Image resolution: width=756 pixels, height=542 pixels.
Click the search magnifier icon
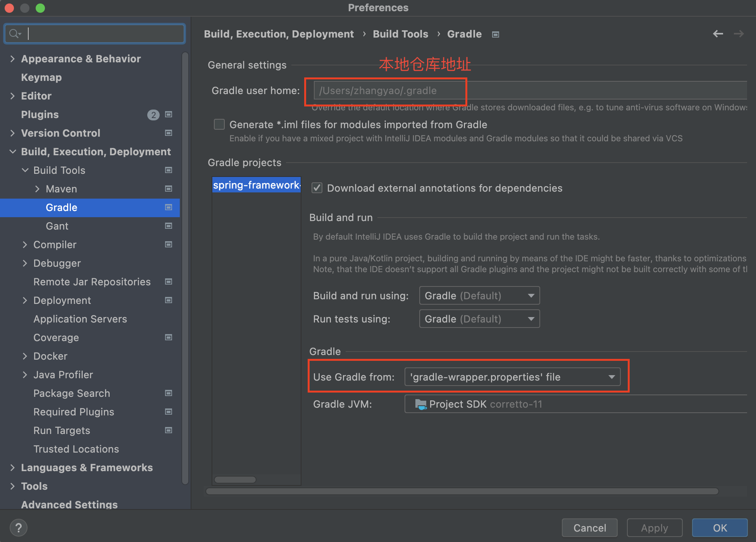tap(15, 34)
